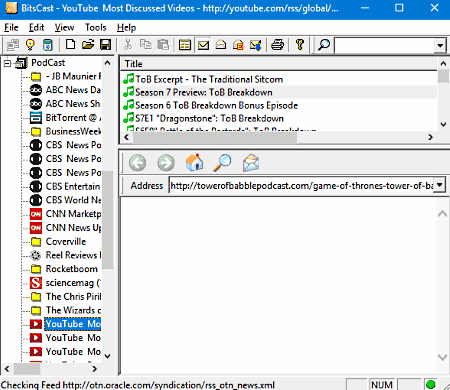Click the browser pane magnifier icon
Screen dimensions: 450x390
pos(222,163)
